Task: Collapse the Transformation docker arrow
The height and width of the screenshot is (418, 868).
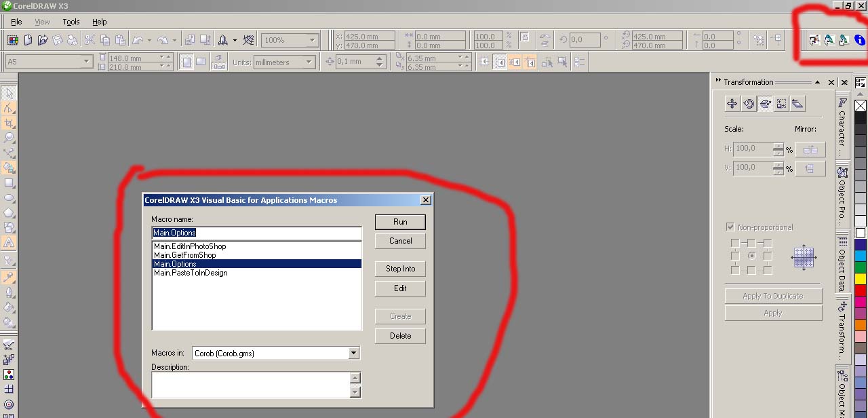Action: tap(817, 82)
